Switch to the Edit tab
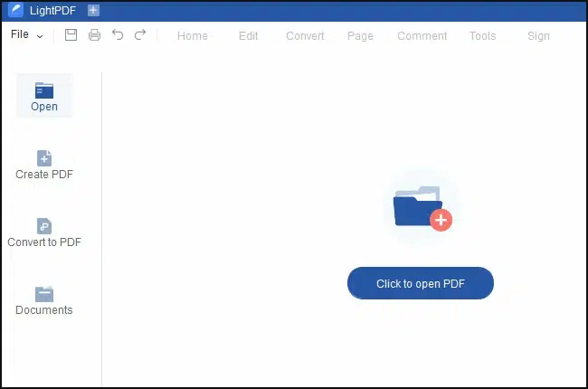588x389 pixels. click(248, 35)
